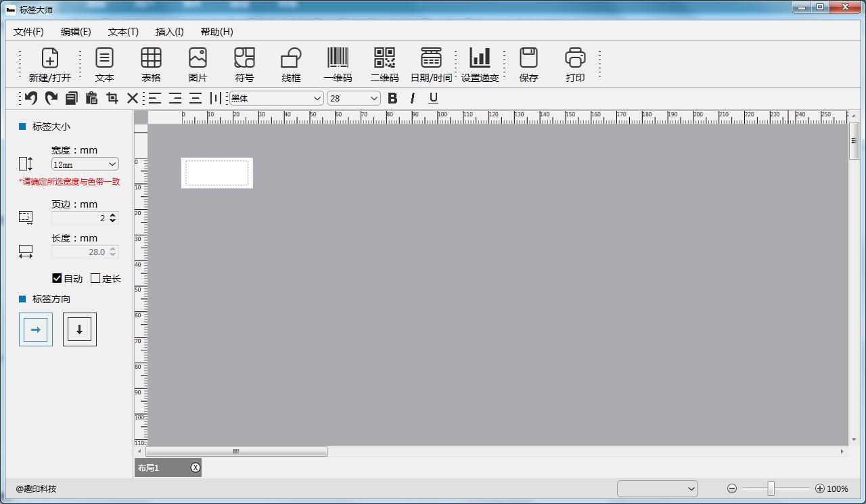
Task: Open the 文件(F) menu
Action: [28, 32]
